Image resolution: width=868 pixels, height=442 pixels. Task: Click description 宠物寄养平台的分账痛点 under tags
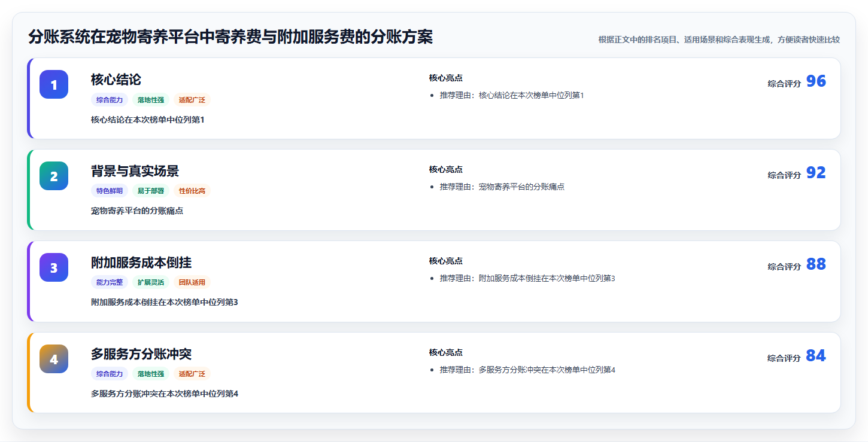tap(137, 211)
